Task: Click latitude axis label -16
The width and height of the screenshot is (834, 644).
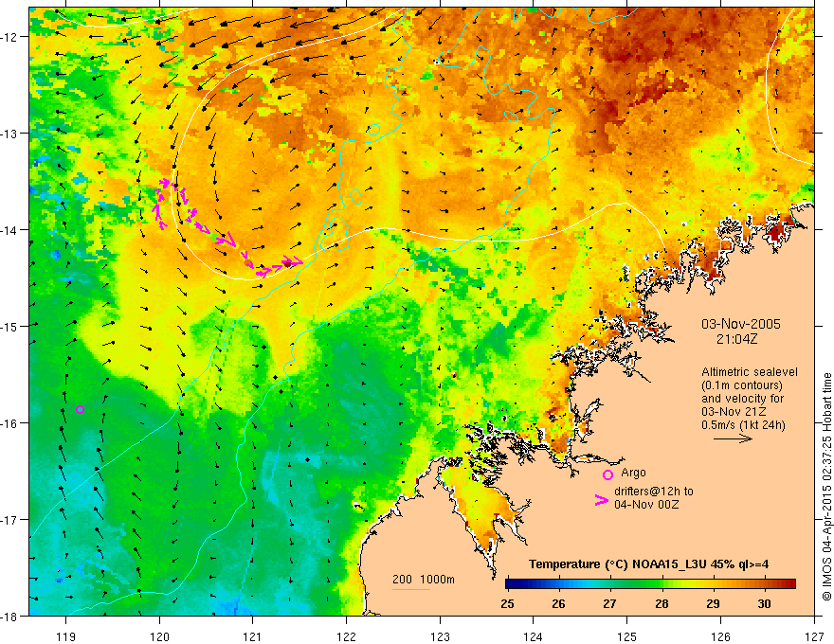Action: [9, 423]
